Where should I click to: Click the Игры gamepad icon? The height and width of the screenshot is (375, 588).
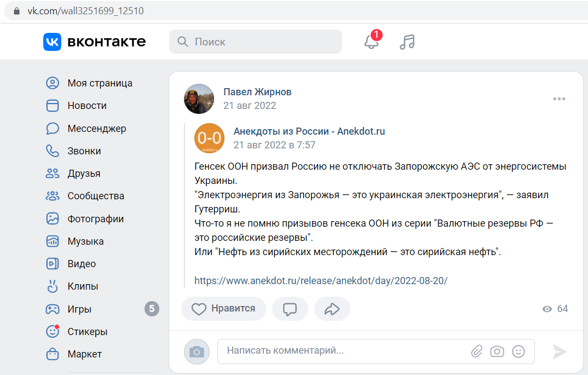53,309
